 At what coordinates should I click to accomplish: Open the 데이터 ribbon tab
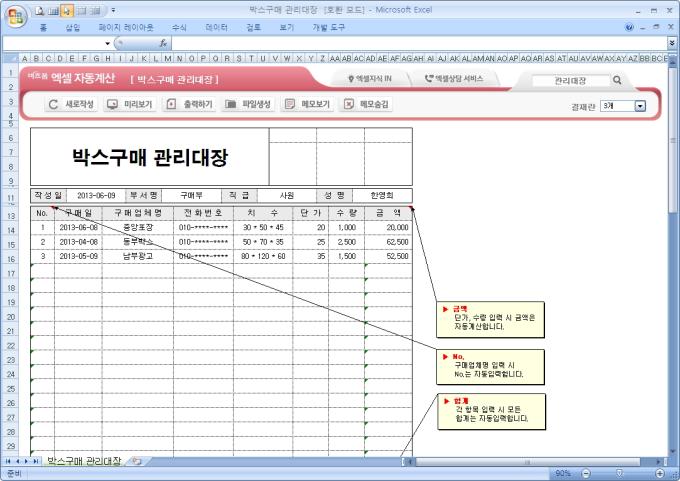click(216, 28)
